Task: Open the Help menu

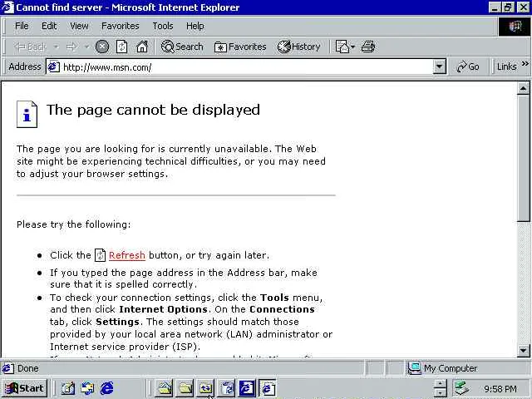Action: point(195,26)
